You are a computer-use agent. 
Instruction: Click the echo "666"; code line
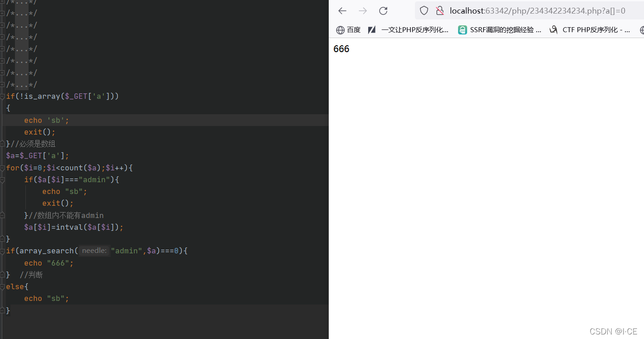pos(49,263)
